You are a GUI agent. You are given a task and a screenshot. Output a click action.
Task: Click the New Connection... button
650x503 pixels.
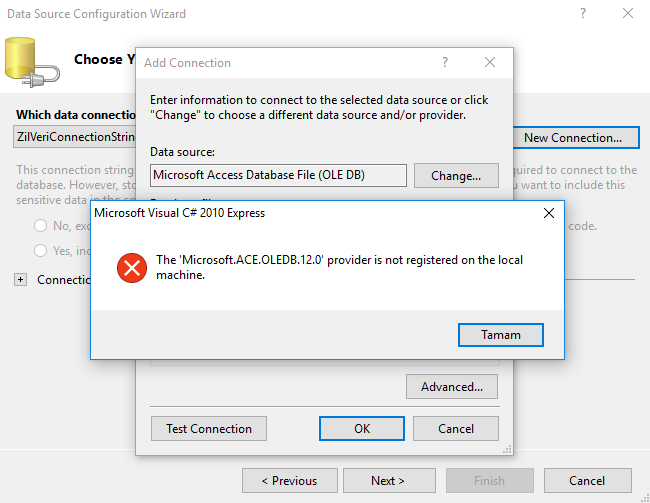[x=573, y=138]
